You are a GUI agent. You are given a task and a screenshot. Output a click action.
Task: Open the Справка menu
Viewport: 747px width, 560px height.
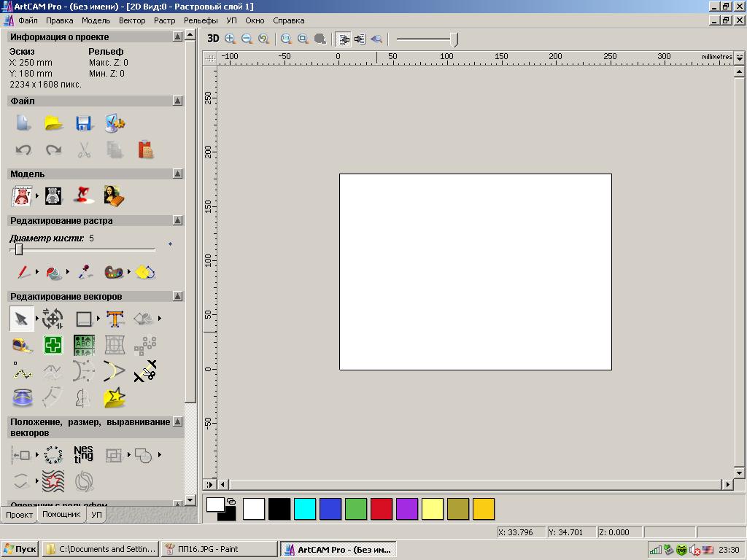click(289, 20)
